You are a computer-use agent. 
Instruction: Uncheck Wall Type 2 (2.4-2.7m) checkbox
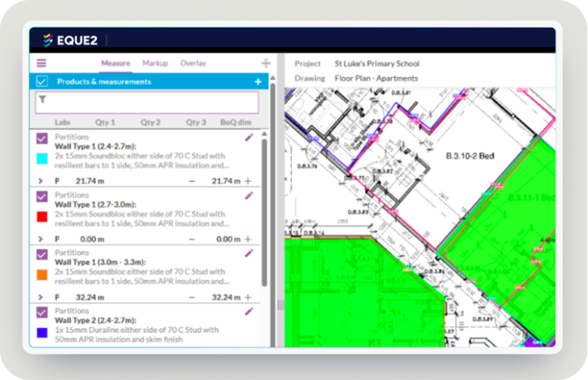[x=42, y=312]
